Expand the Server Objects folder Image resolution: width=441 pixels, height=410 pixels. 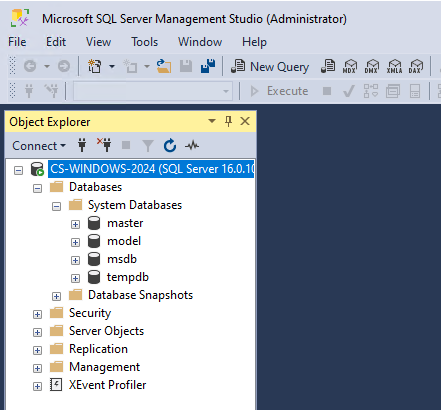[38, 333]
